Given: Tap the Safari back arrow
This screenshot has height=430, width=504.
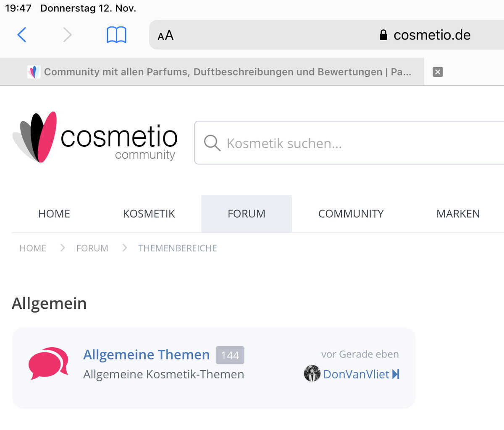Looking at the screenshot, I should click(22, 35).
